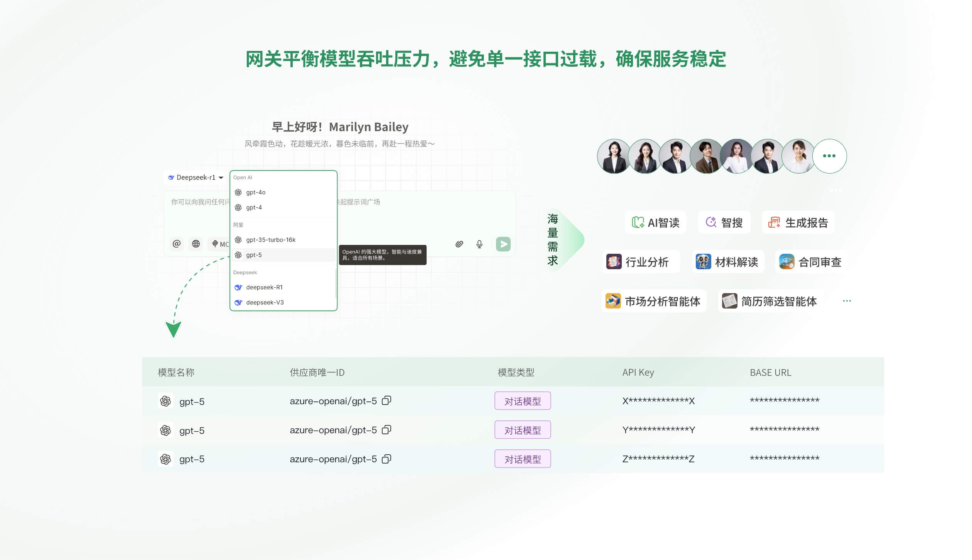Click the globe web search icon
972x560 pixels.
click(x=196, y=244)
